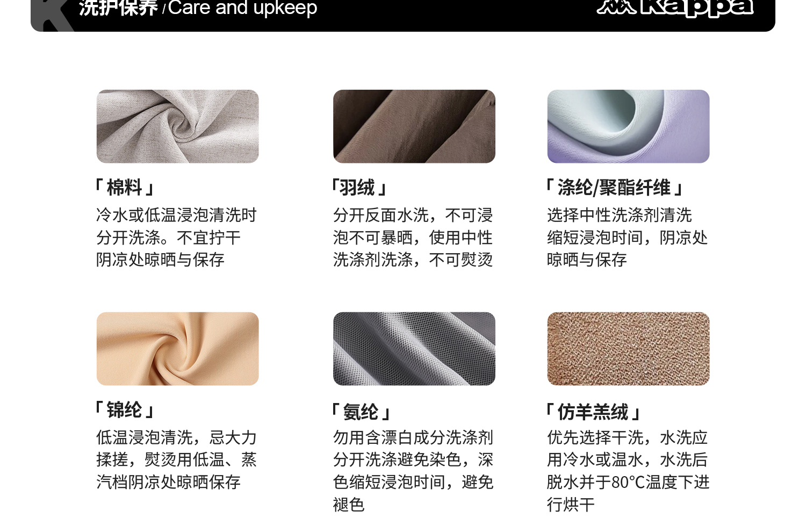
Task: Select the 羽绒 heading
Action: click(x=358, y=188)
